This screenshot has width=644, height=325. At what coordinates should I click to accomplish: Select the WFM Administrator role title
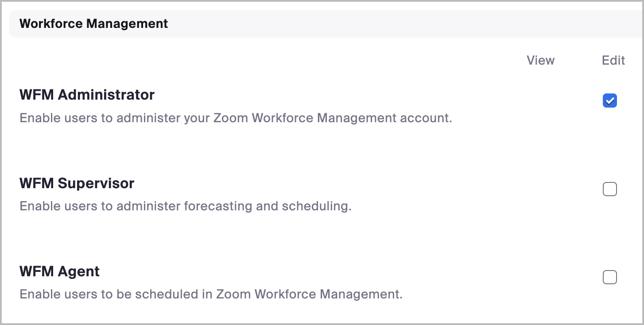point(87,95)
